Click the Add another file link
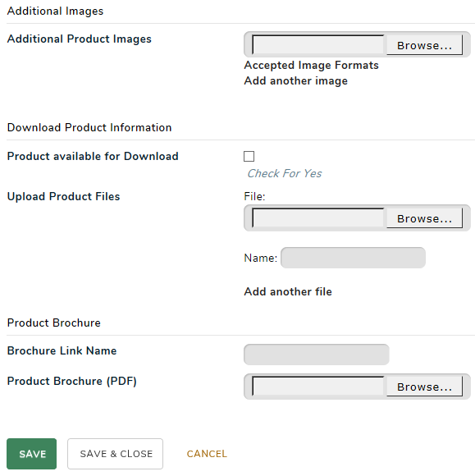The height and width of the screenshot is (476, 475). (288, 291)
